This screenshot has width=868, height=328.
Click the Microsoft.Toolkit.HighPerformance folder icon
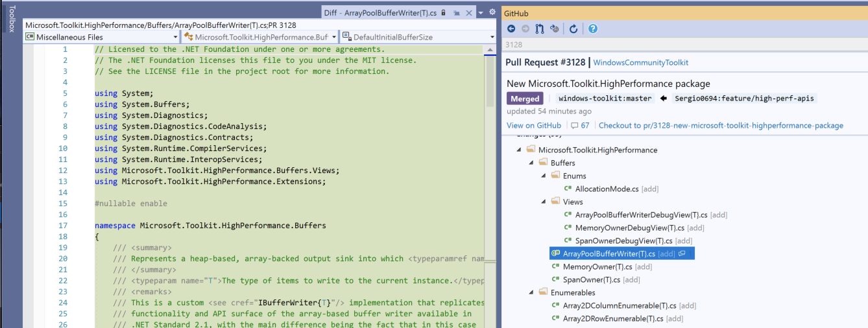(x=531, y=150)
